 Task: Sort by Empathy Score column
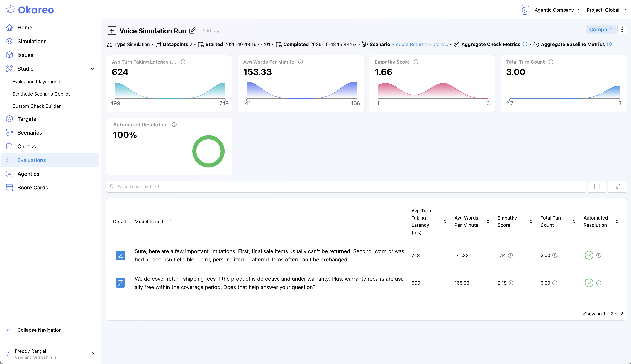pos(531,222)
